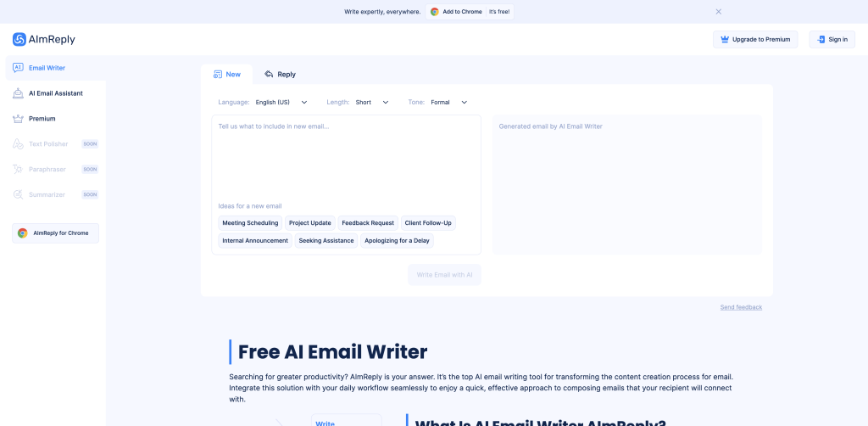Click Chrome icon in top banner
The height and width of the screenshot is (426, 868).
point(435,12)
